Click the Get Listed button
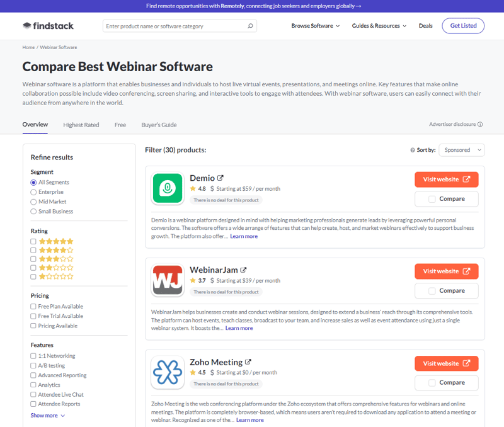 coord(463,26)
